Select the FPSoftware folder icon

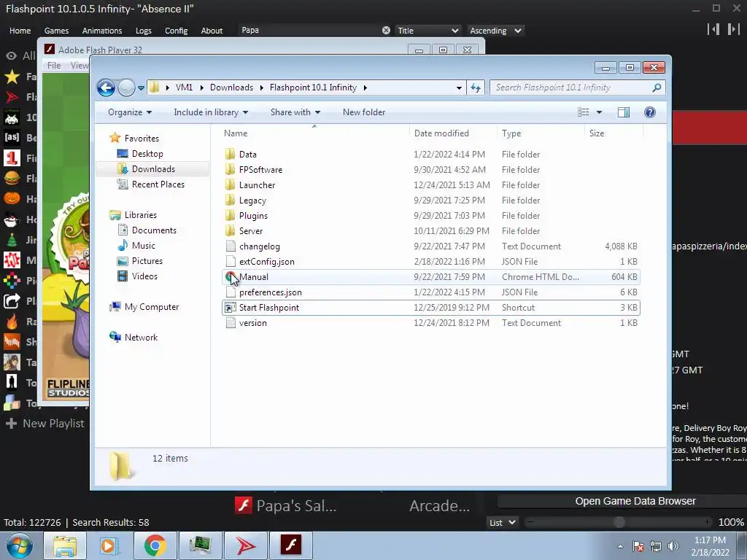pos(230,169)
